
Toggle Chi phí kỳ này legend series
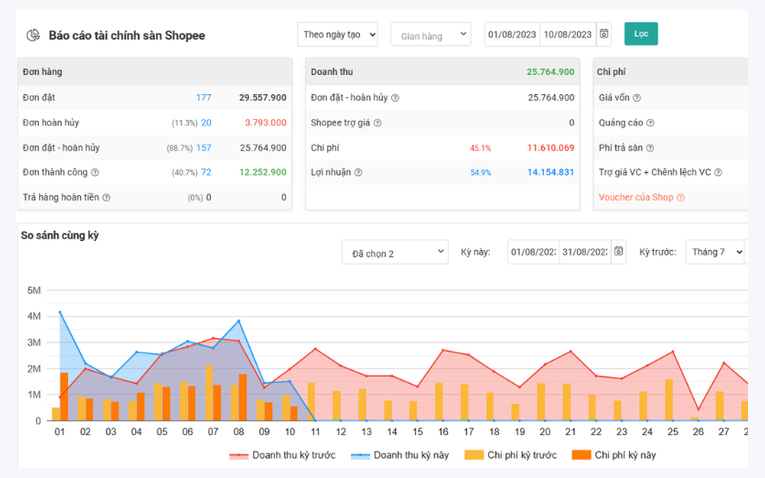pyautogui.click(x=614, y=455)
